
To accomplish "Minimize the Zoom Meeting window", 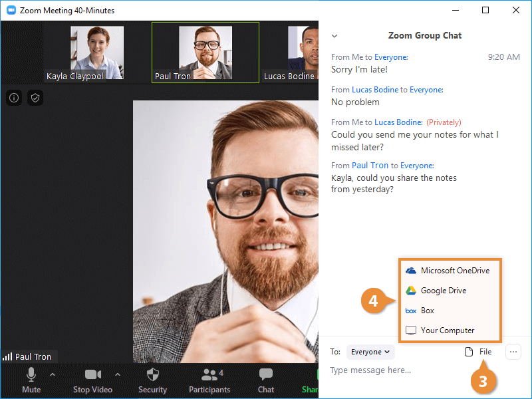I will click(x=456, y=10).
